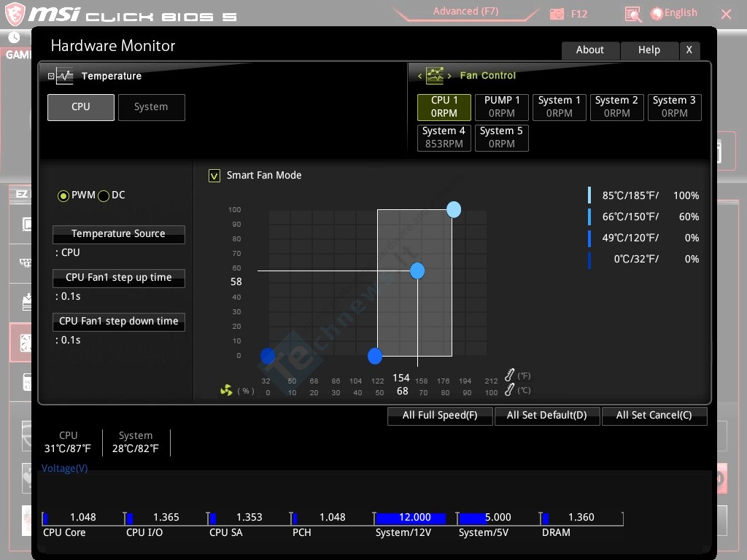The height and width of the screenshot is (560, 747).
Task: Close Hardware Monitor with the X button
Action: click(689, 50)
